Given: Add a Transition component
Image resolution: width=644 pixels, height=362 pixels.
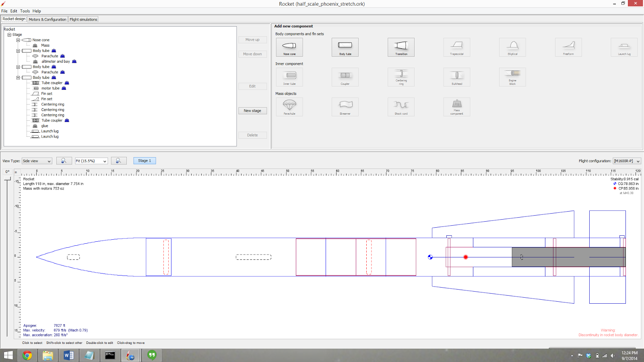Looking at the screenshot, I should coord(401,47).
